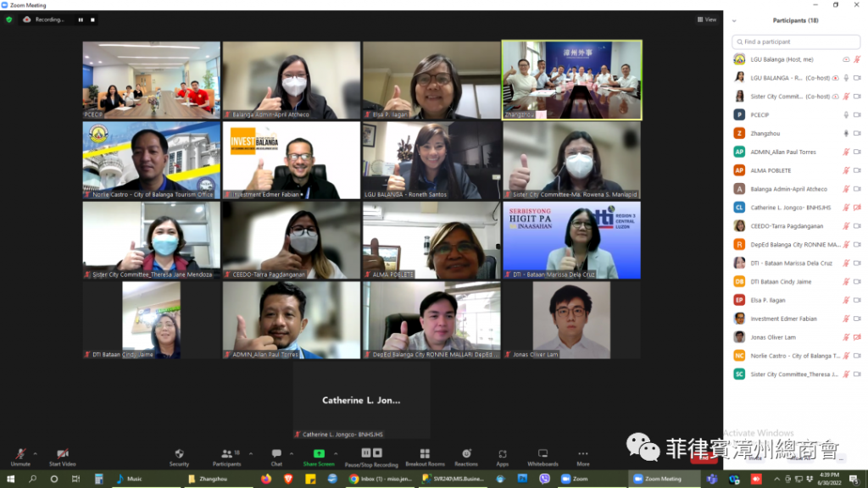
Task: Open share options caret beside Share Screen
Action: [336, 454]
